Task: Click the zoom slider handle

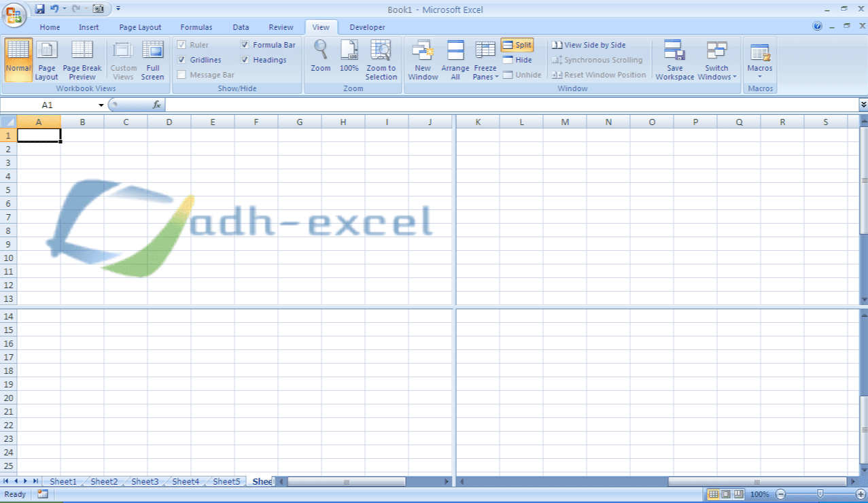Action: (x=820, y=494)
